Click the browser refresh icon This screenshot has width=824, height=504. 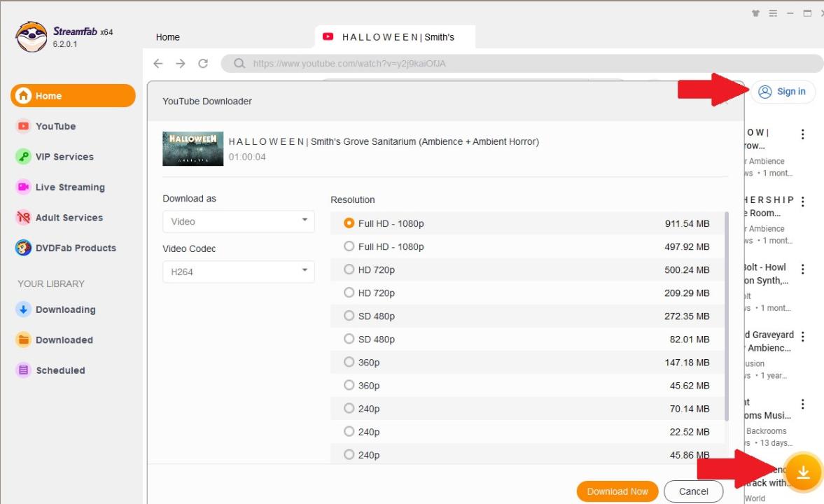pos(203,64)
